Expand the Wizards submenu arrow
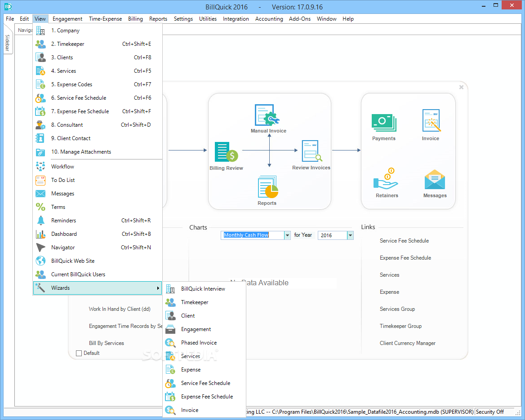The width and height of the screenshot is (525, 420). coord(158,288)
